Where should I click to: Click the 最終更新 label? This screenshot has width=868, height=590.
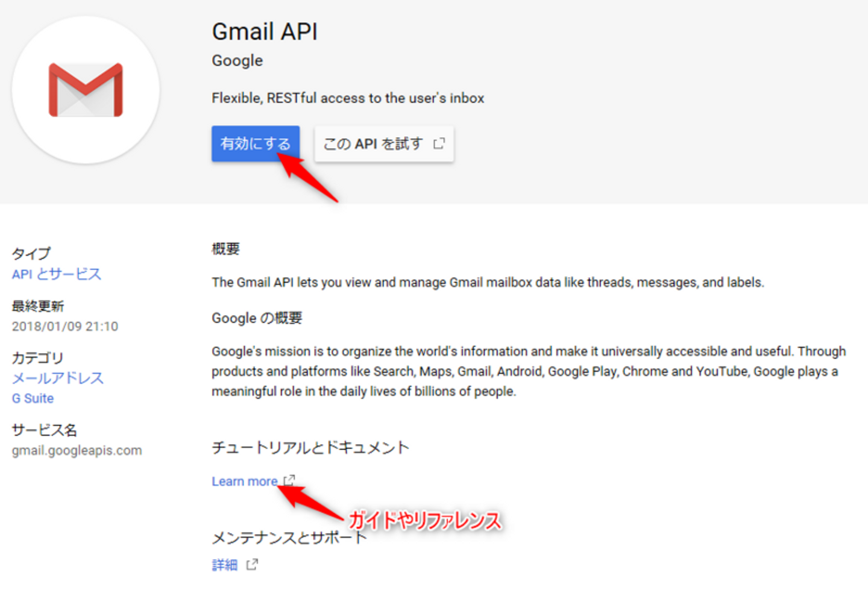[x=38, y=306]
